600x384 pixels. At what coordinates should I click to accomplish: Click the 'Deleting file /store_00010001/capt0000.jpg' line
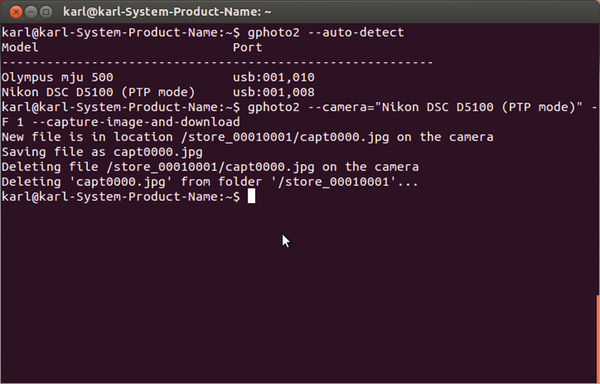tap(210, 167)
